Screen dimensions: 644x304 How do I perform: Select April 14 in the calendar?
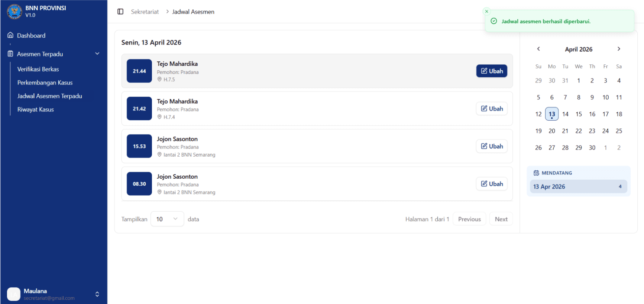point(565,114)
